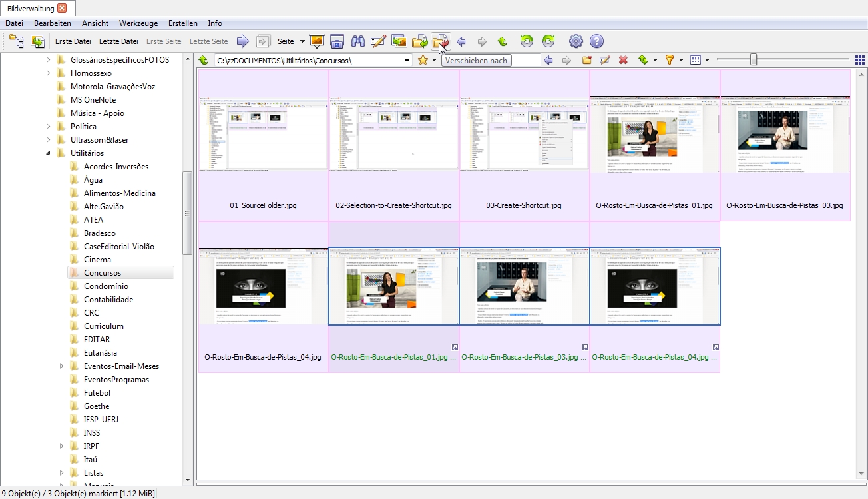868x499 pixels.
Task: Click the favorites star icon
Action: point(423,60)
